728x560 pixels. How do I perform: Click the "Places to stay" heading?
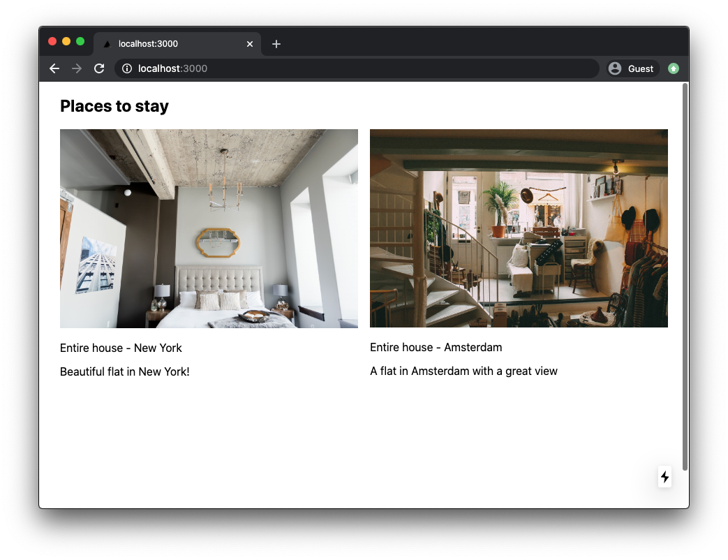114,106
